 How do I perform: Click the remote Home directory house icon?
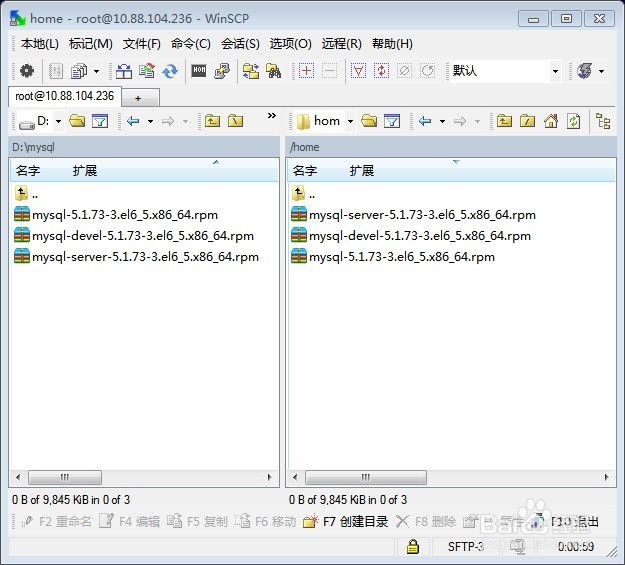pyautogui.click(x=551, y=120)
